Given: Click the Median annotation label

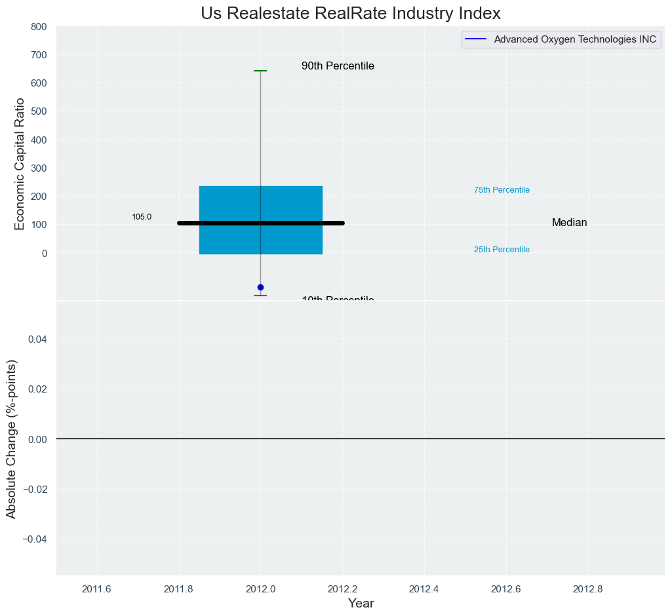Looking at the screenshot, I should [569, 223].
